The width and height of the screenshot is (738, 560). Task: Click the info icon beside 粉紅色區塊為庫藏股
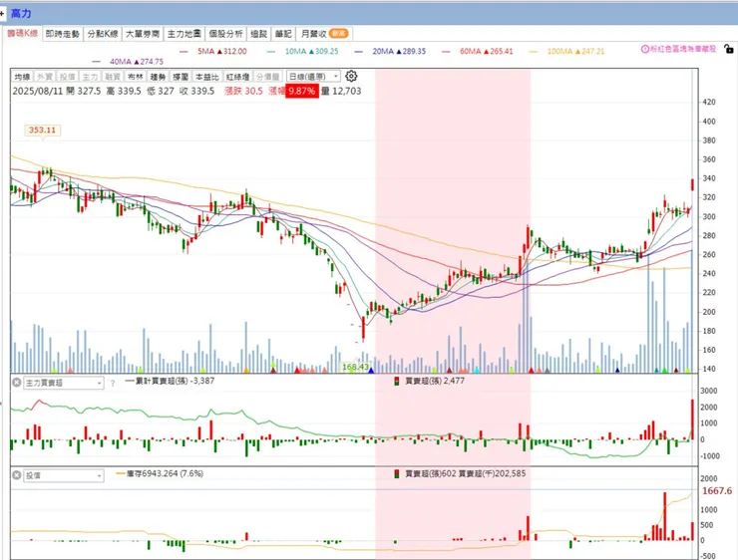tap(645, 49)
